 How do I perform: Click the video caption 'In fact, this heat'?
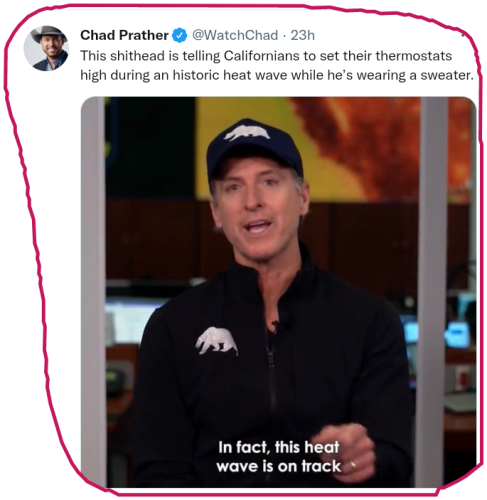(x=279, y=447)
